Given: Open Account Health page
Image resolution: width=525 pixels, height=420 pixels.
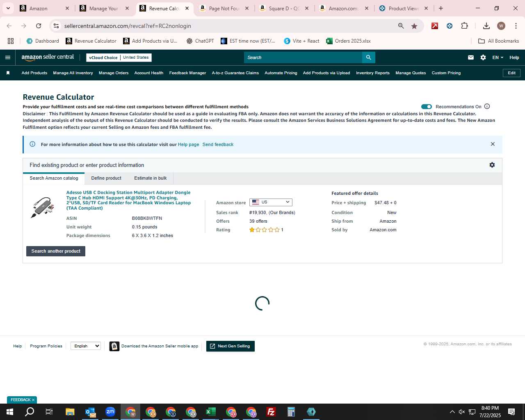Looking at the screenshot, I should pyautogui.click(x=149, y=73).
